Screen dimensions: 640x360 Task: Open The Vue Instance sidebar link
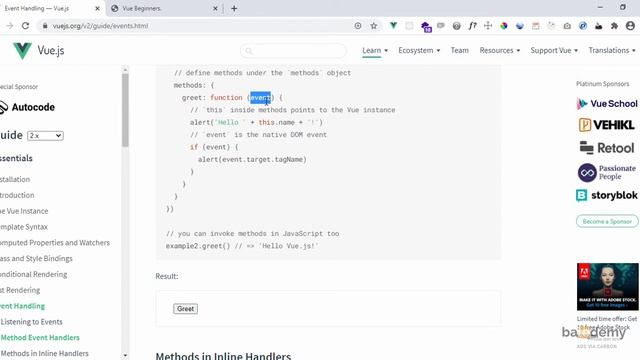pos(24,211)
